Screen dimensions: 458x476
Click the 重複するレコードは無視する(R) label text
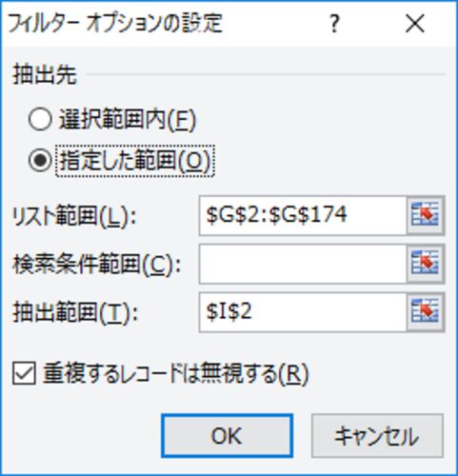tap(176, 374)
